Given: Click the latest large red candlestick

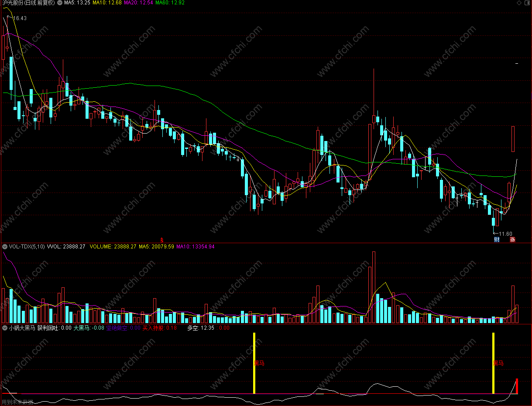Looking at the screenshot, I should coord(513,139).
